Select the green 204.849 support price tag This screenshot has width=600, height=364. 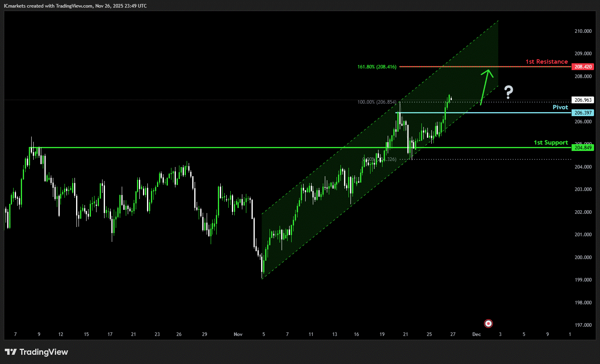[583, 148]
